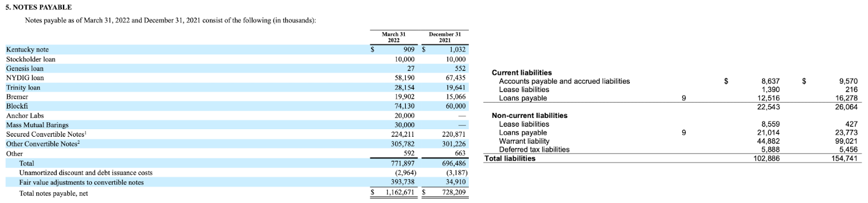Click the 'March 31 2022' column header

click(394, 37)
